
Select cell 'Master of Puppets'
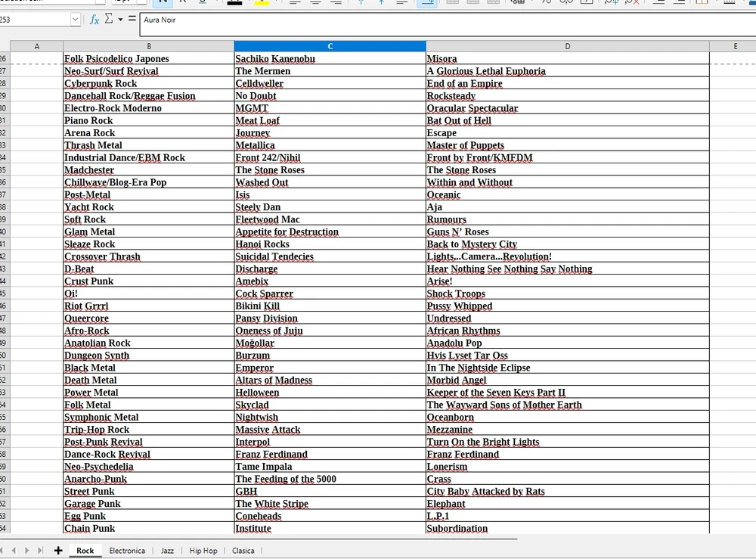click(x=568, y=145)
